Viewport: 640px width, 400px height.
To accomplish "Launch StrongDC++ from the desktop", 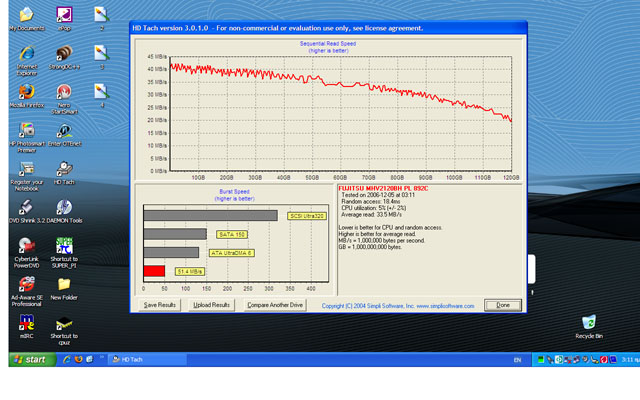I will tap(64, 58).
